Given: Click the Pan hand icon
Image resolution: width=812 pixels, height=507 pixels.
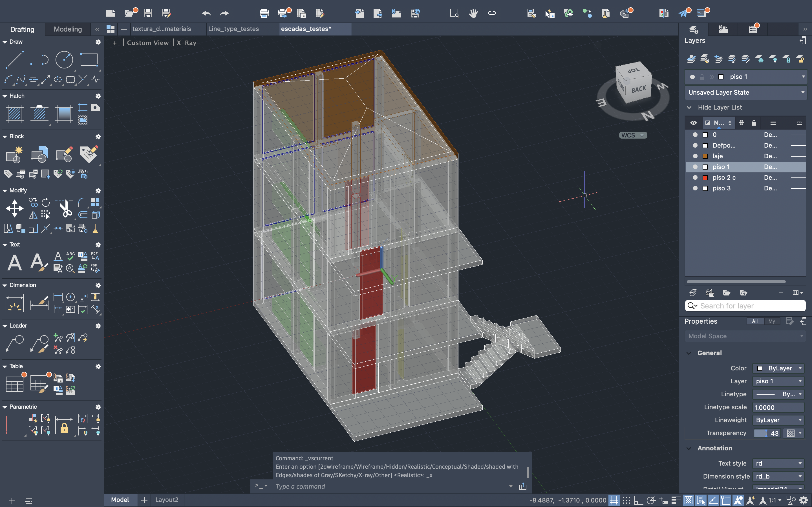Looking at the screenshot, I should click(473, 13).
